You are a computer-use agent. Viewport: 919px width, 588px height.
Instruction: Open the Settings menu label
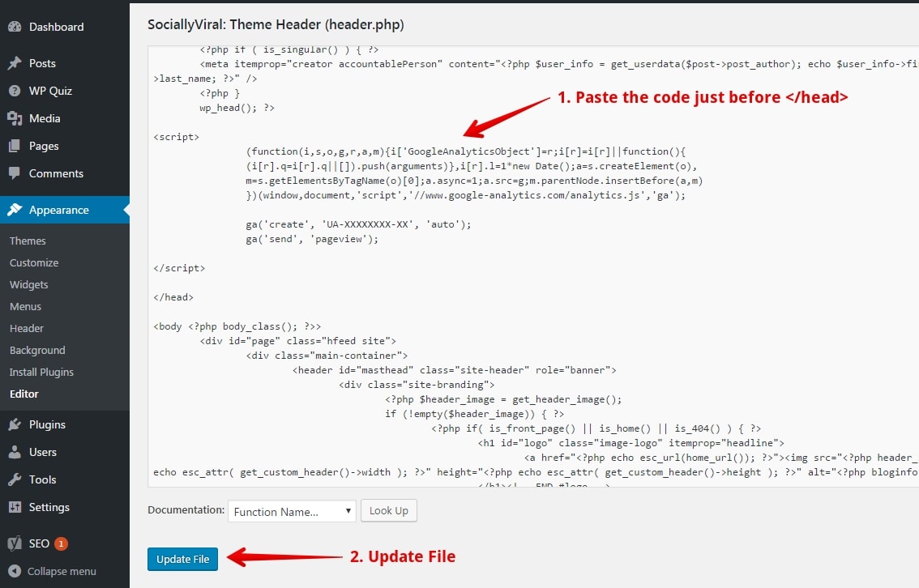[49, 507]
